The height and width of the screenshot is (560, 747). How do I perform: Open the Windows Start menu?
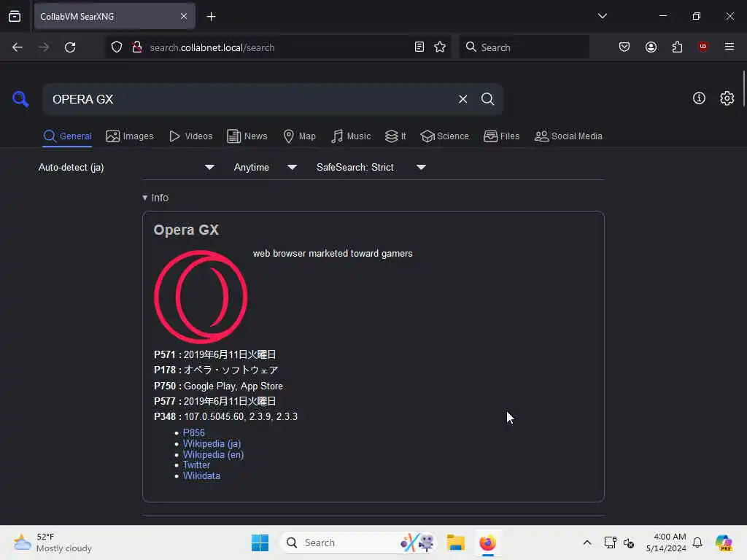click(x=260, y=542)
